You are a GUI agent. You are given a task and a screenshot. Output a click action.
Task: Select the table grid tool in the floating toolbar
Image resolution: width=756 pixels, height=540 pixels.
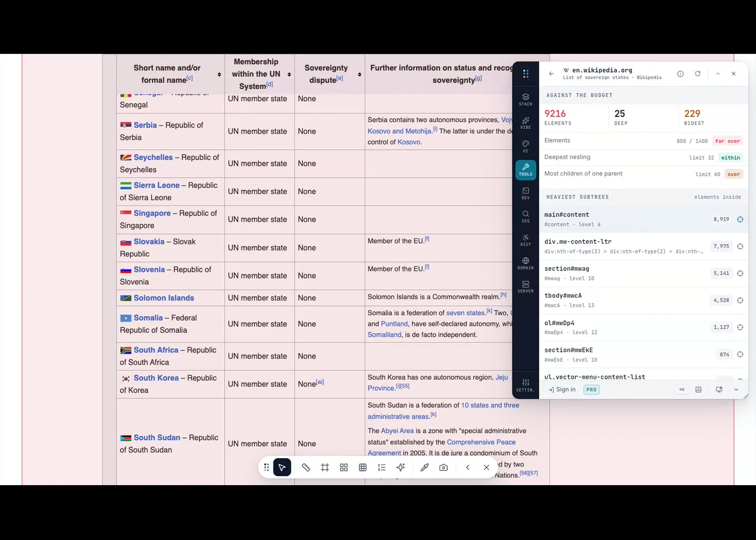coord(362,467)
